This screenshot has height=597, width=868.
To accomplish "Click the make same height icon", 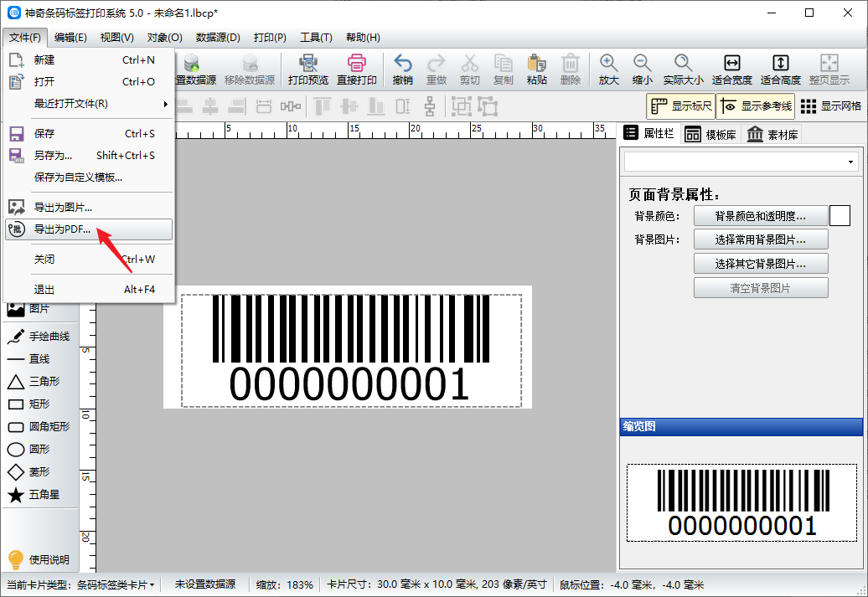I will pyautogui.click(x=403, y=106).
